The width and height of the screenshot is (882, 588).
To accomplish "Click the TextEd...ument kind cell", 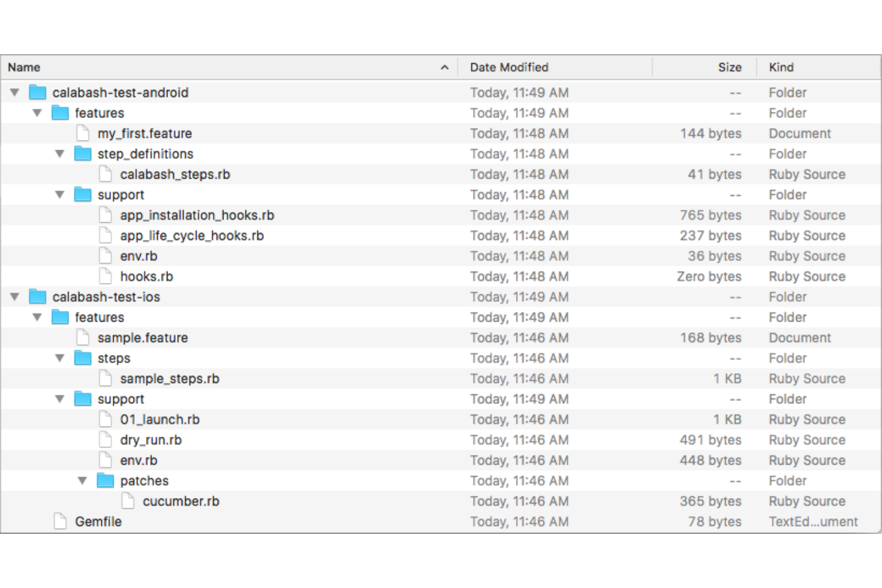I will coord(813,521).
